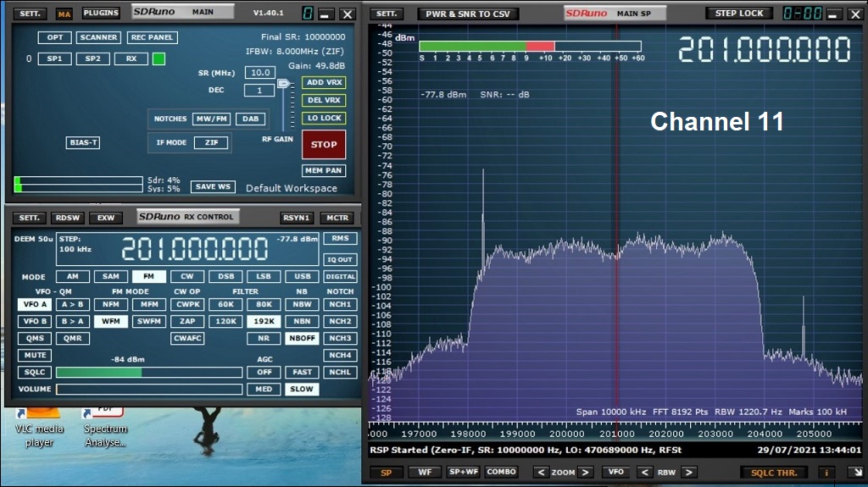Open RDSW window
The height and width of the screenshot is (487, 868).
(x=68, y=218)
